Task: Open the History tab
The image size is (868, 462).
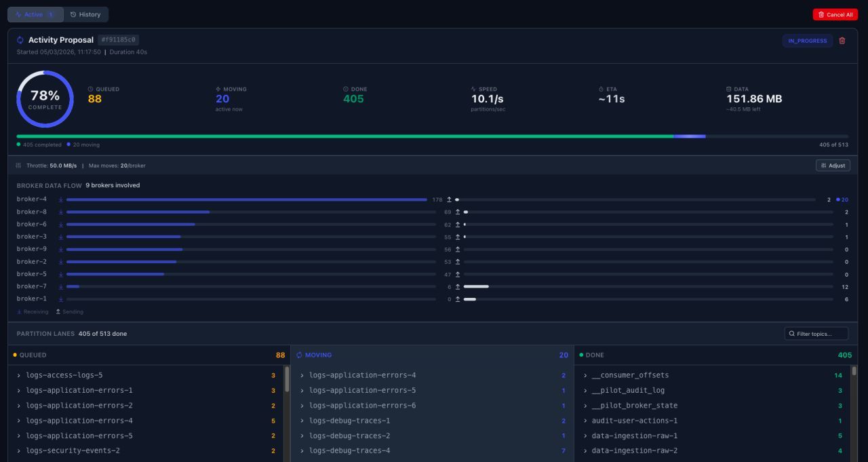Action: coord(85,14)
